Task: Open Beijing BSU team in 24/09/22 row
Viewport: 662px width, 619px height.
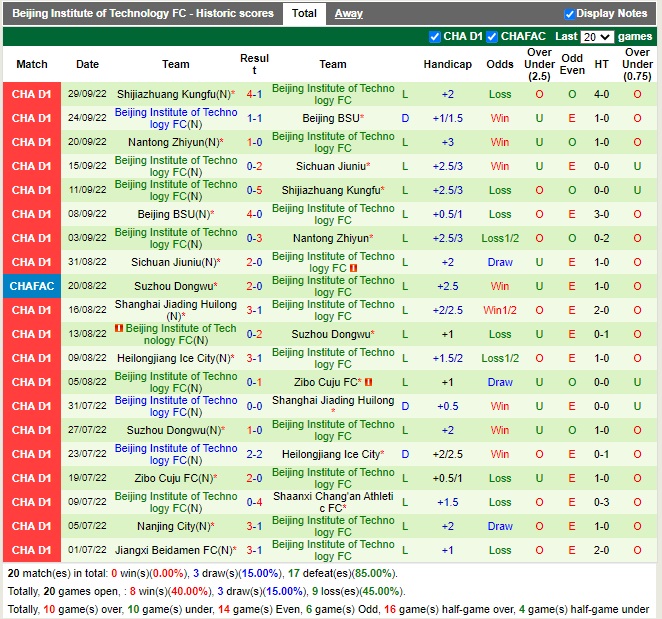Action: 332,118
